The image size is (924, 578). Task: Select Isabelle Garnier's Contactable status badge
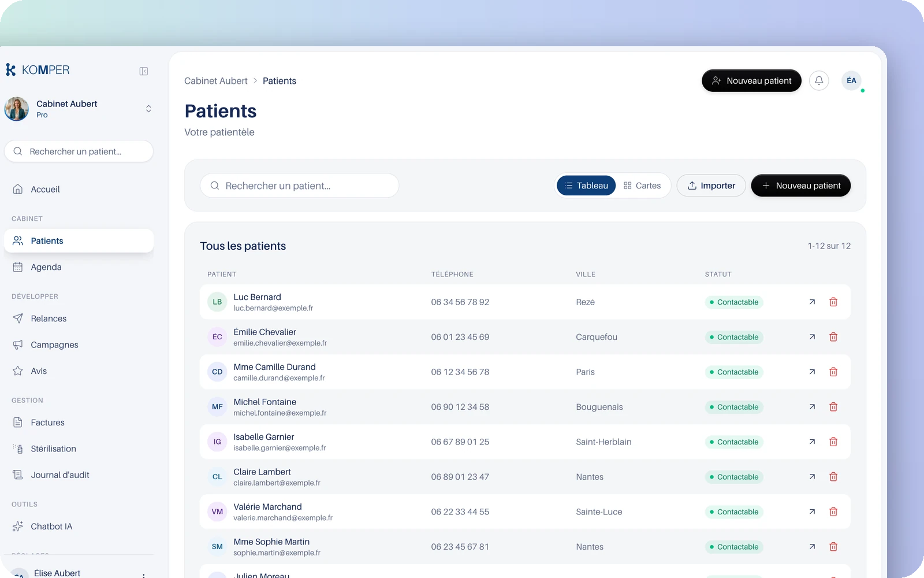point(733,442)
